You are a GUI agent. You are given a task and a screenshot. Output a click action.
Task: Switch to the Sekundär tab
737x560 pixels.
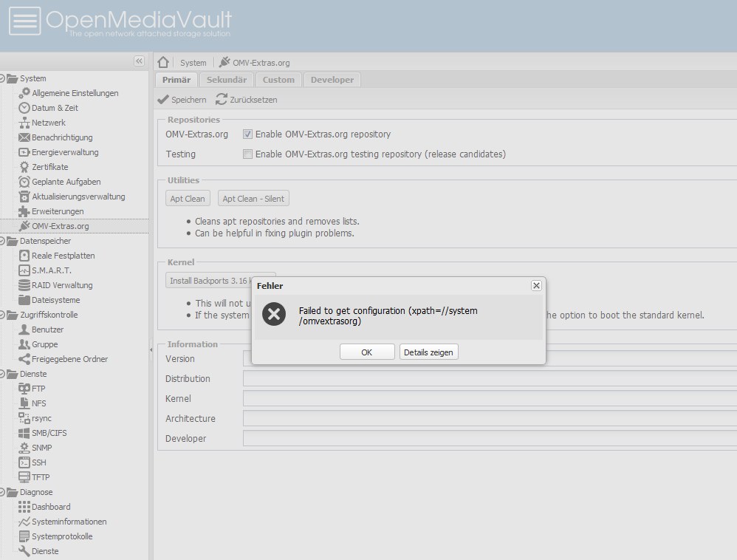coord(227,80)
